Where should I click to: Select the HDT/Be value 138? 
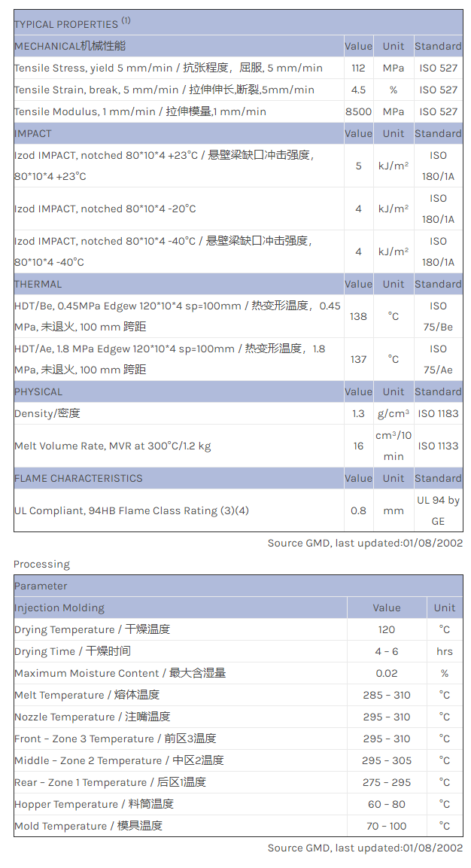coord(358,316)
